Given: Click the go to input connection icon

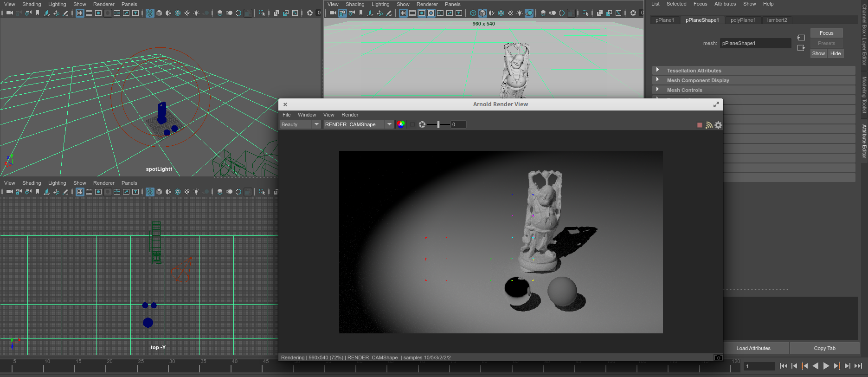Looking at the screenshot, I should click(801, 38).
